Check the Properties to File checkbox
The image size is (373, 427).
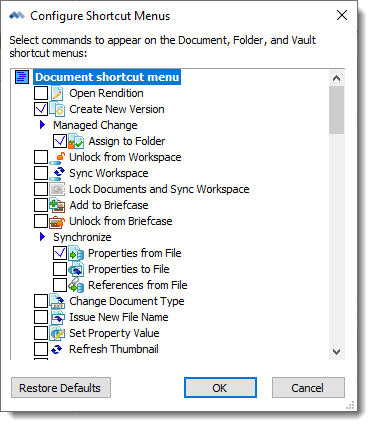click(60, 269)
